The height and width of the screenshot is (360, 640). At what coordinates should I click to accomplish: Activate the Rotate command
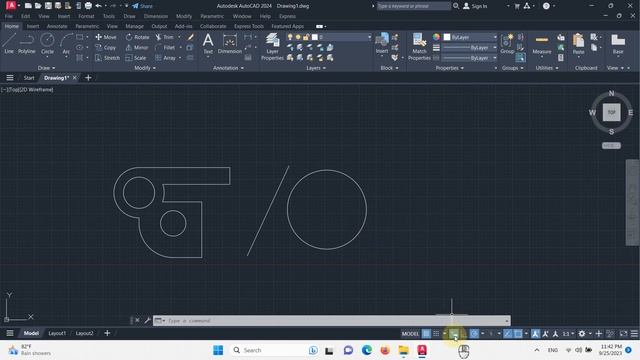point(137,37)
